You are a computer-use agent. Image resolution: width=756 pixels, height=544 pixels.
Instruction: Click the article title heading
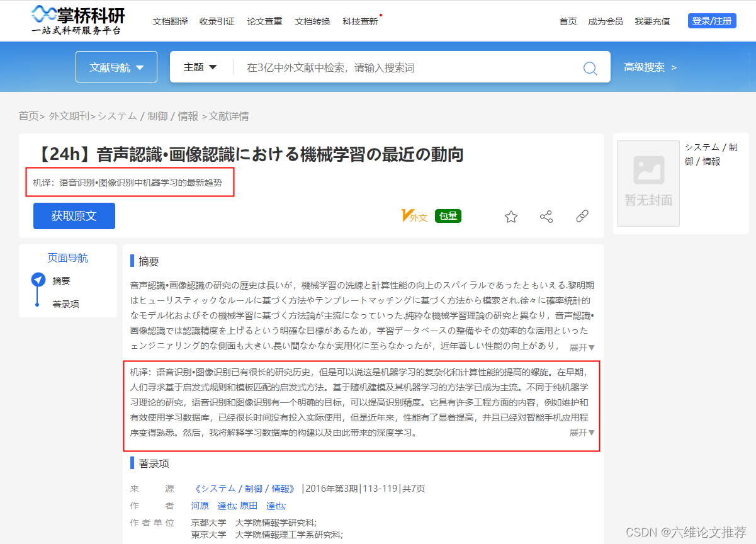point(249,154)
